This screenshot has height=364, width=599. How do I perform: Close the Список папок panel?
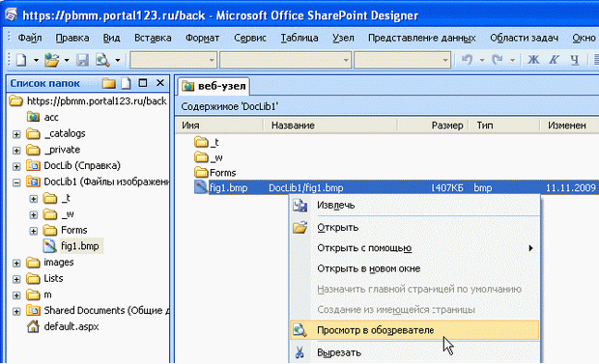[160, 83]
